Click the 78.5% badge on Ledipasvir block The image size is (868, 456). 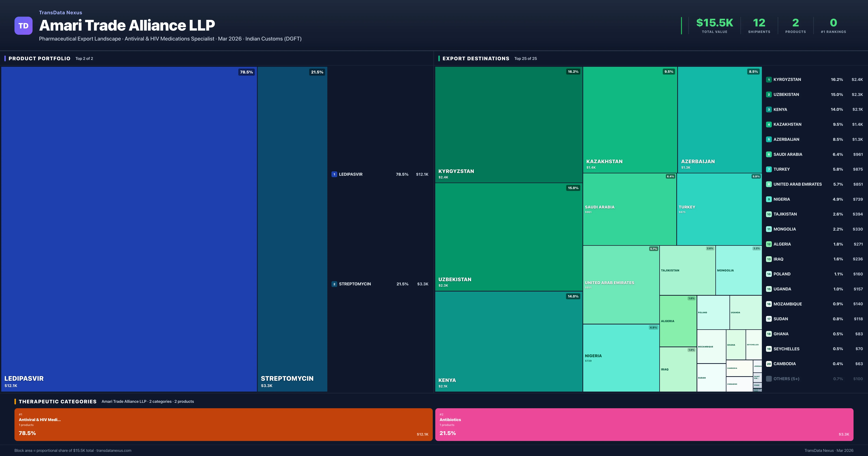tap(246, 72)
